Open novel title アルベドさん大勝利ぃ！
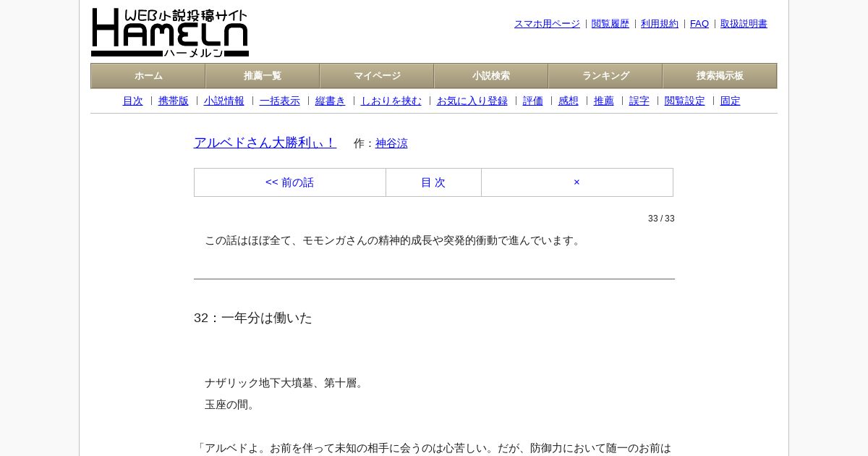 265,143
